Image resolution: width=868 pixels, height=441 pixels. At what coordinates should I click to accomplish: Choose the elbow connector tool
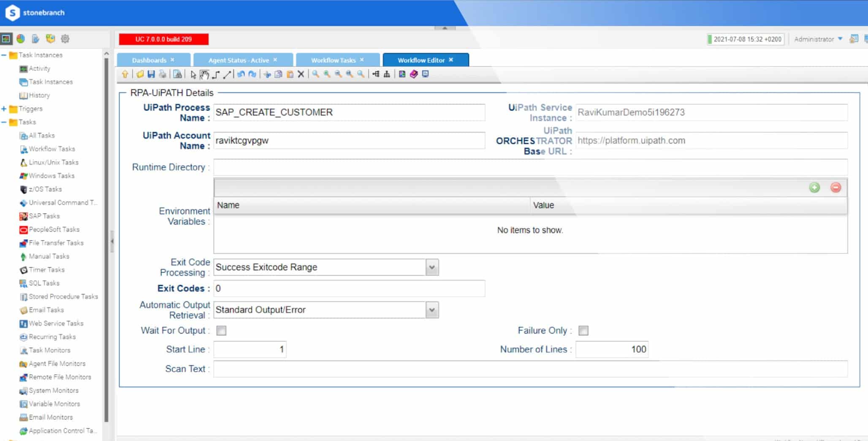pos(216,74)
